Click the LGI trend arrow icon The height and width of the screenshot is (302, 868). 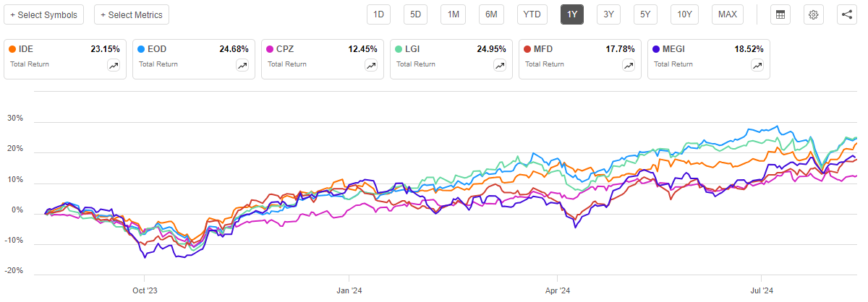[x=500, y=65]
